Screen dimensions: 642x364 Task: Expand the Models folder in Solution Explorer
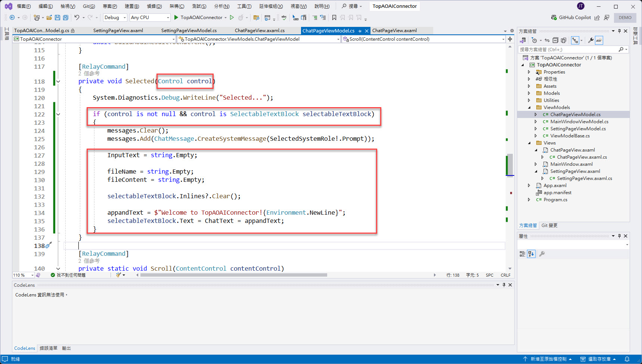click(x=529, y=93)
